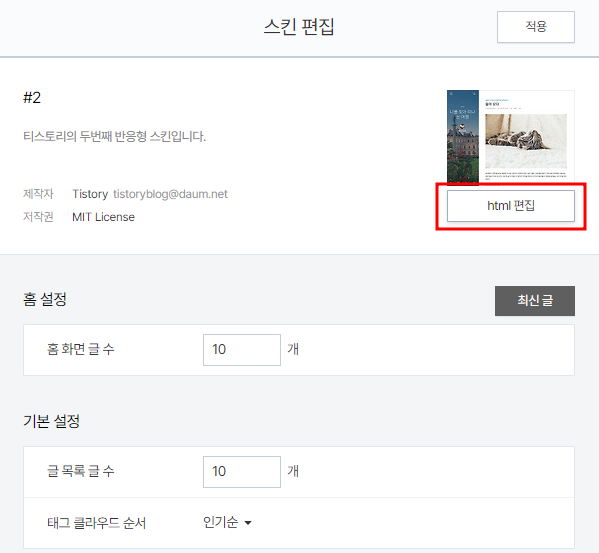The height and width of the screenshot is (553, 599).
Task: Click the 태그 클라우드 순서 label
Action: pyautogui.click(x=97, y=523)
